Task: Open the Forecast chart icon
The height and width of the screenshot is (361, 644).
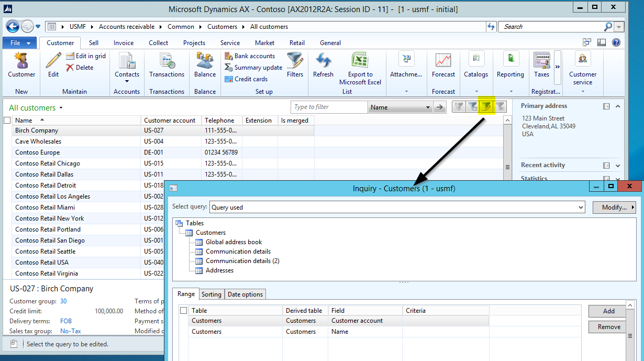Action: tap(443, 61)
